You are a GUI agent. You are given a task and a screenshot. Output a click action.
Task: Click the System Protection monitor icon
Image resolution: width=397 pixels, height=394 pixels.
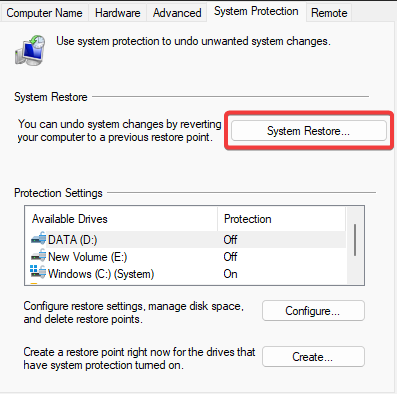(30, 50)
